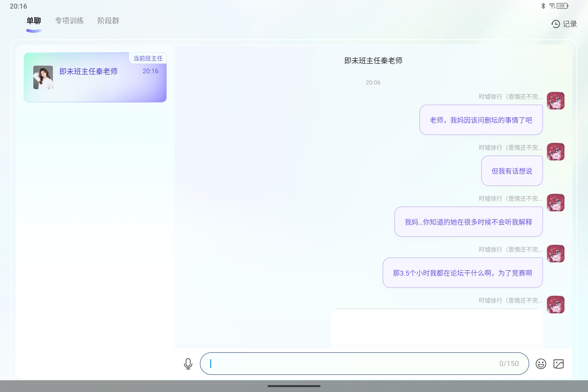Select the 单聊 tab

pyautogui.click(x=34, y=21)
